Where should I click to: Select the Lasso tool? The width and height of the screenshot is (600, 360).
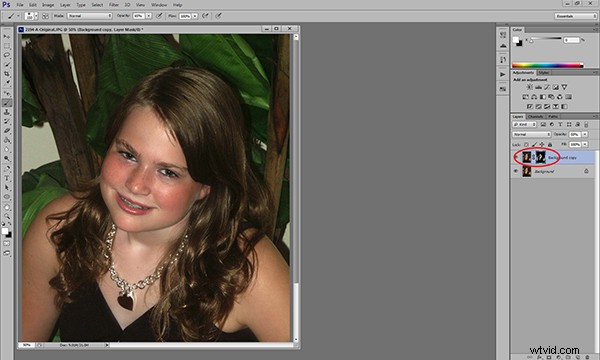(x=7, y=55)
